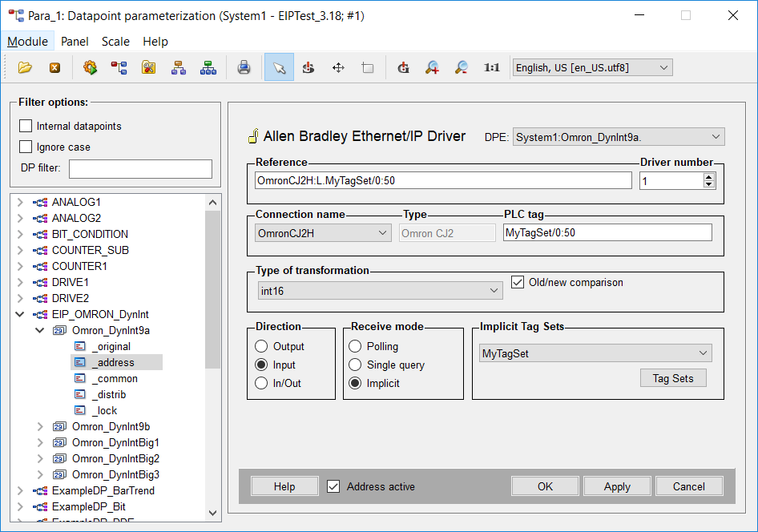
Task: Click the printer icon in toolbar
Action: 244,68
